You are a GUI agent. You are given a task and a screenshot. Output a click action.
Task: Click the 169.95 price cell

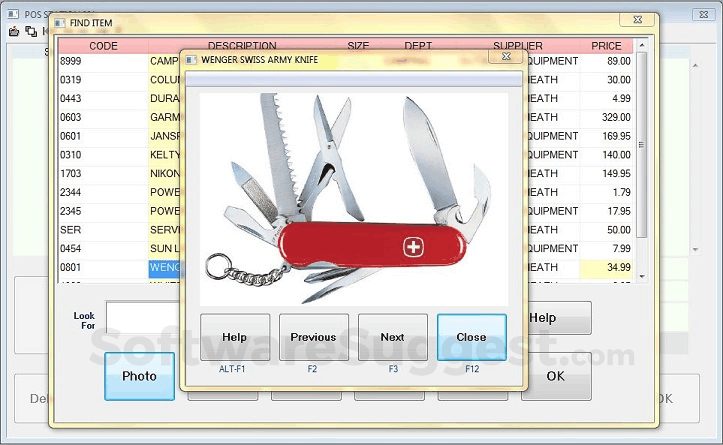click(x=606, y=136)
